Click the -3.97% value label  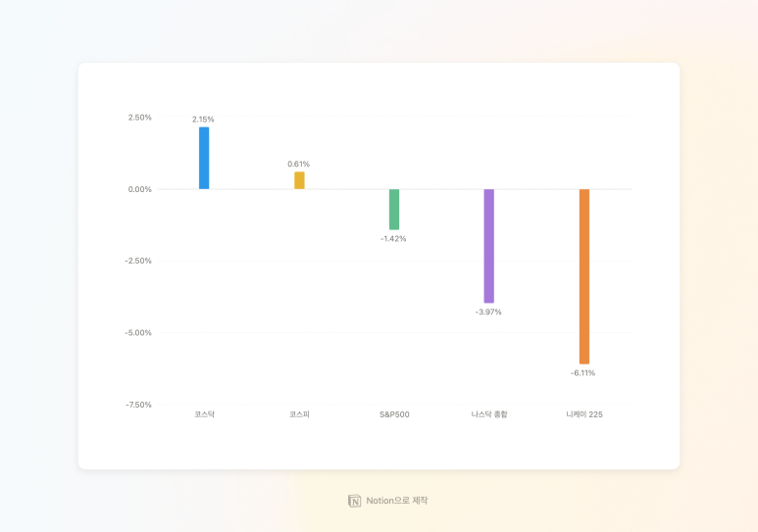(x=488, y=313)
